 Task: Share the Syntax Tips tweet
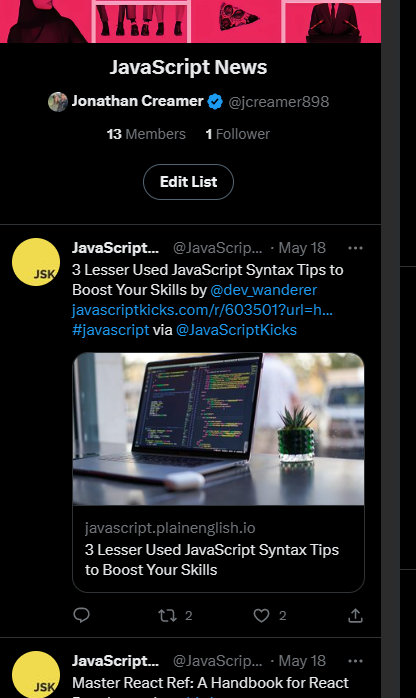click(x=355, y=616)
